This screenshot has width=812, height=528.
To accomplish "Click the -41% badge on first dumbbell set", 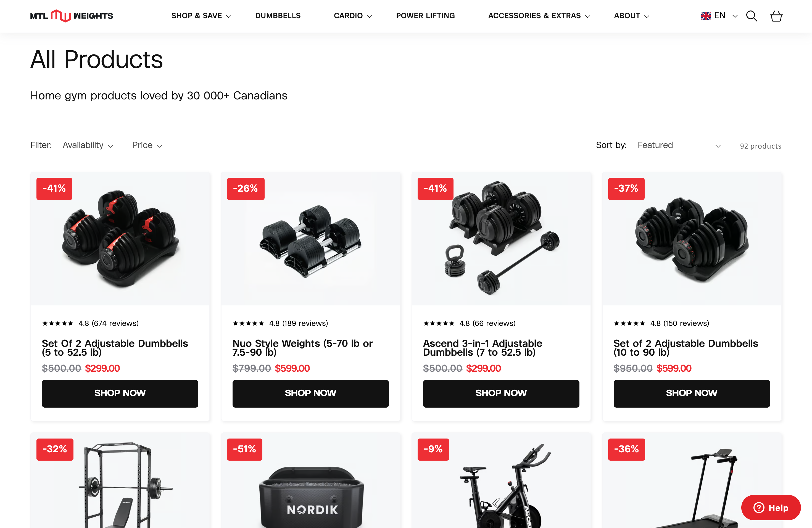I will 54,188.
